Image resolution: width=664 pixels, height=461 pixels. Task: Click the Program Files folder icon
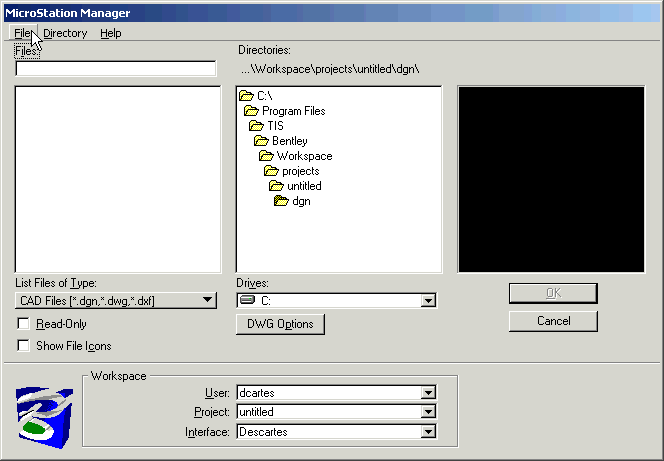pyautogui.click(x=251, y=111)
